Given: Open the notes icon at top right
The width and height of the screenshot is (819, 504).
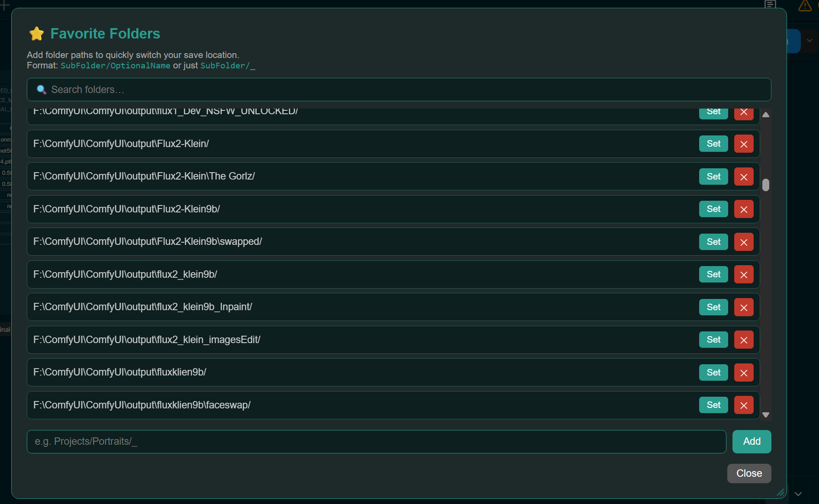Looking at the screenshot, I should click(x=770, y=4).
